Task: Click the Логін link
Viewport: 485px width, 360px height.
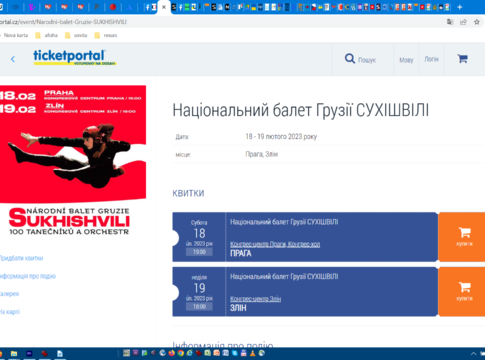Action: [x=431, y=59]
